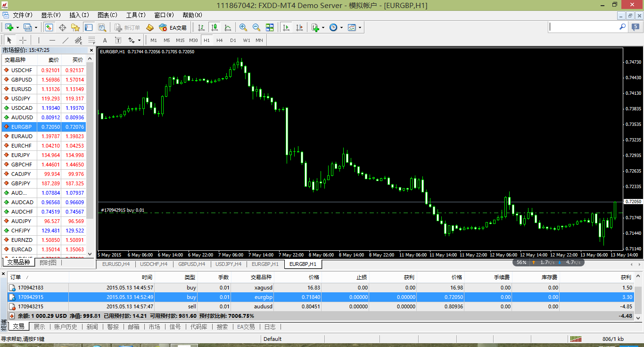Select the text A tool
The height and width of the screenshot is (347, 644).
105,40
